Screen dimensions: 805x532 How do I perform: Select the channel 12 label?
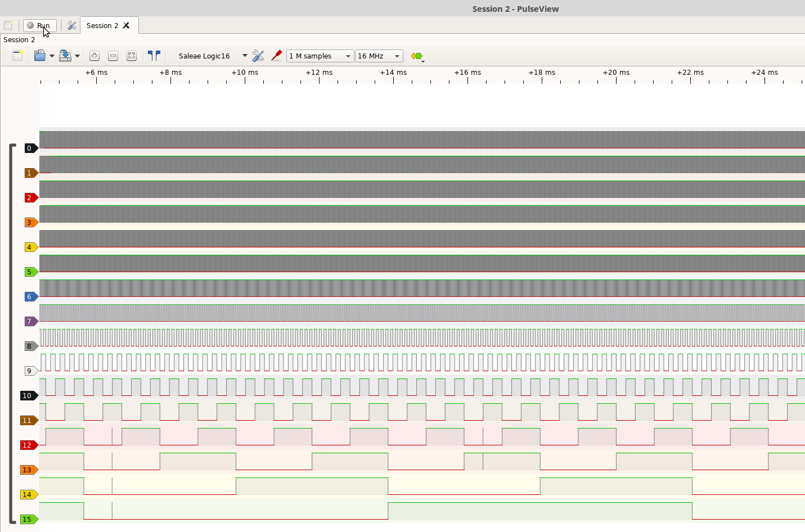coord(29,445)
